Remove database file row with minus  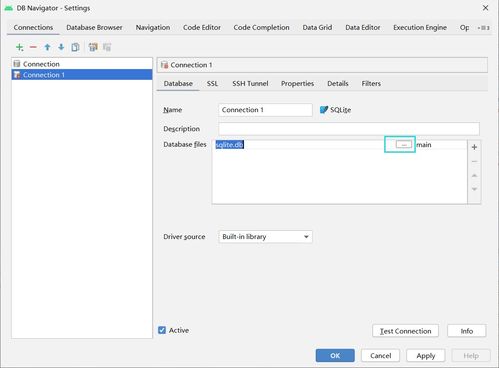click(474, 161)
